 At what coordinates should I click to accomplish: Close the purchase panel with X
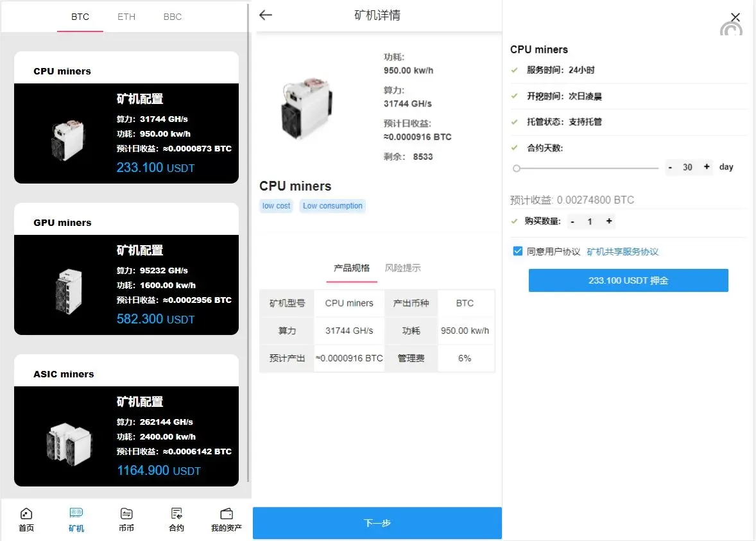(735, 17)
